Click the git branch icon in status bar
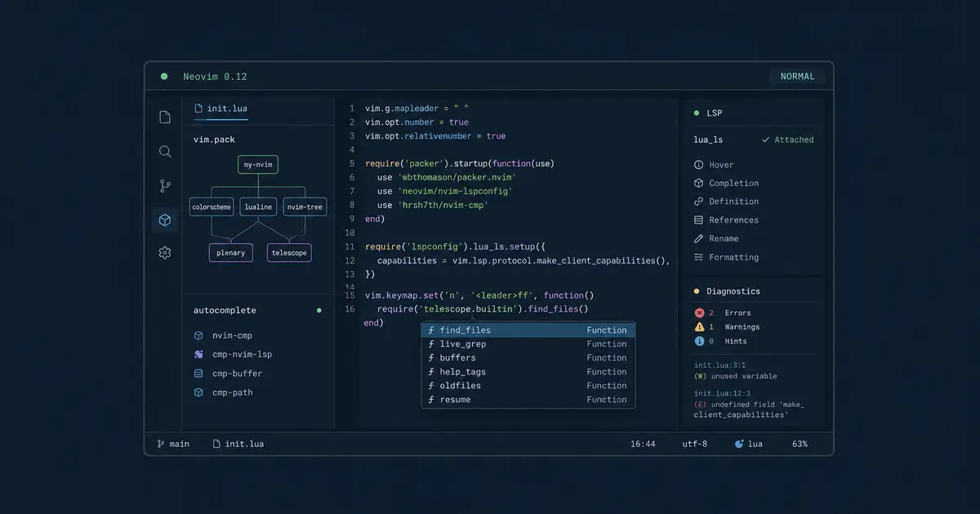980x514 pixels. pyautogui.click(x=160, y=444)
